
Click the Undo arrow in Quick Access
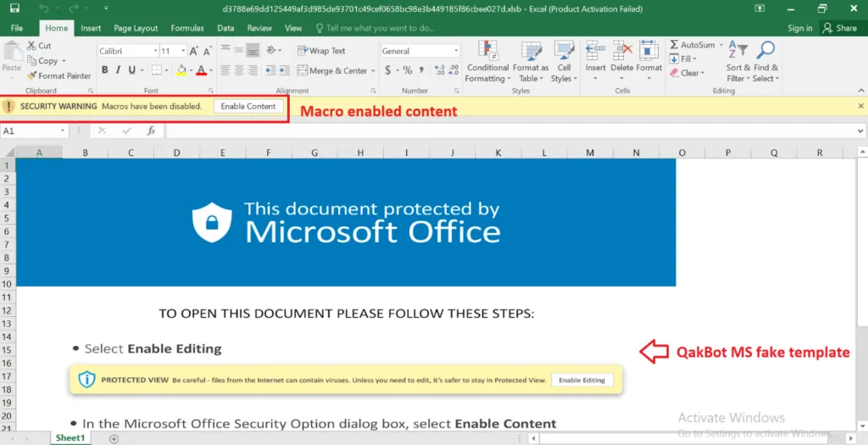pos(43,8)
